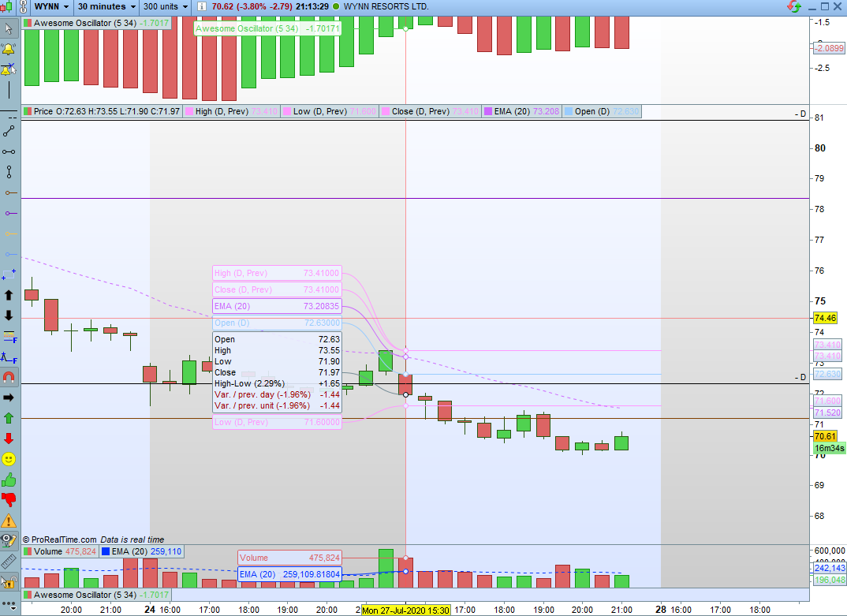Viewport: 847px width, 616px height.
Task: Click the 71.600 price axis tag
Action: [x=827, y=401]
